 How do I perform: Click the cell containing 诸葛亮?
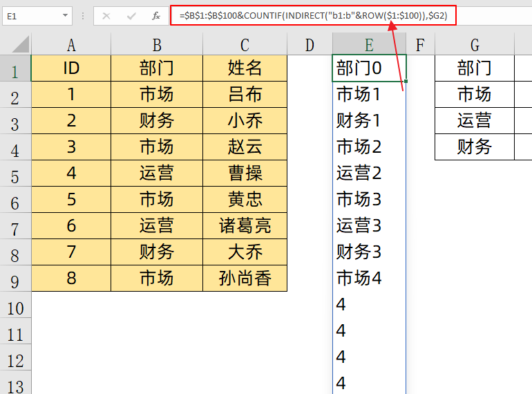click(245, 225)
